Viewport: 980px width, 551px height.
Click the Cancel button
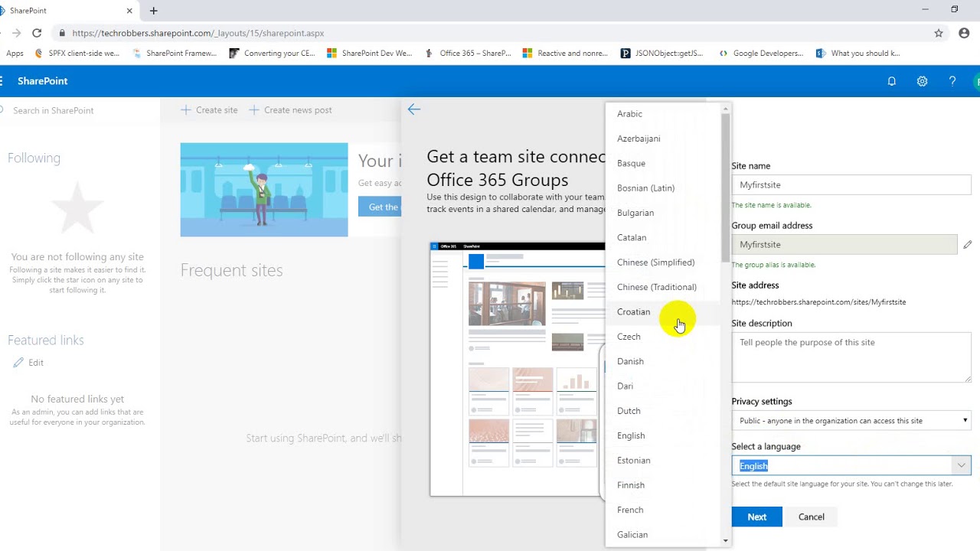click(x=811, y=517)
